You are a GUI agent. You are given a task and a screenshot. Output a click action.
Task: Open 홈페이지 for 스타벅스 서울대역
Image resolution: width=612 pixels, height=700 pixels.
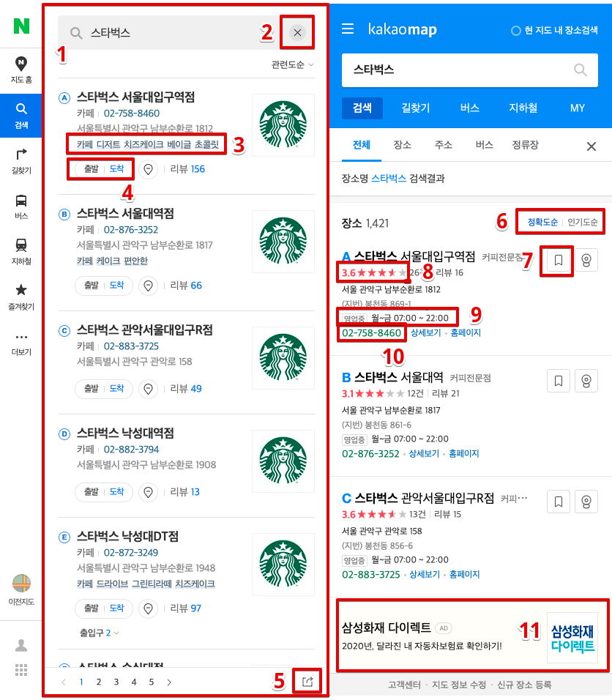[x=464, y=453]
